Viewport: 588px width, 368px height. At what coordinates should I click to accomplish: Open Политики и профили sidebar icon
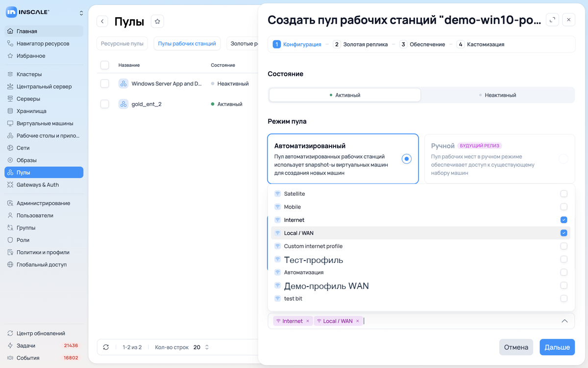coord(10,252)
